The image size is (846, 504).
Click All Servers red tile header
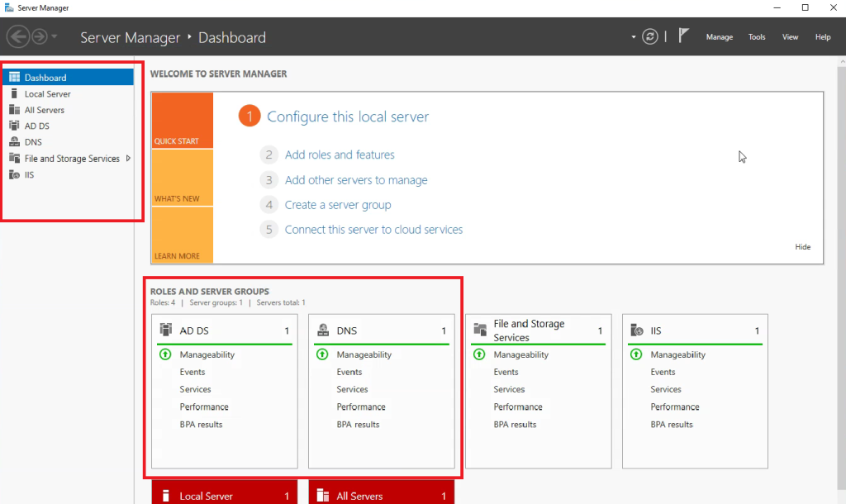382,492
